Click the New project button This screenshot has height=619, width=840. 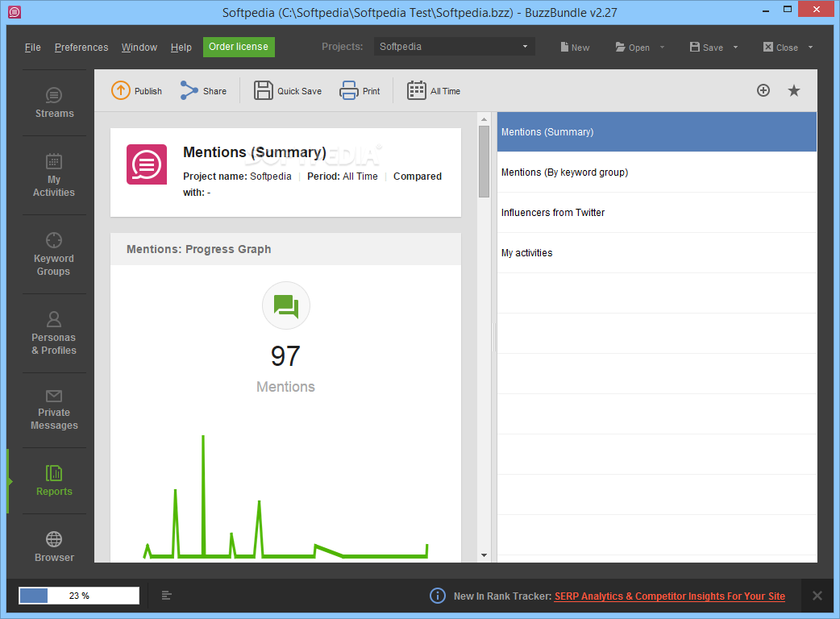pyautogui.click(x=575, y=47)
